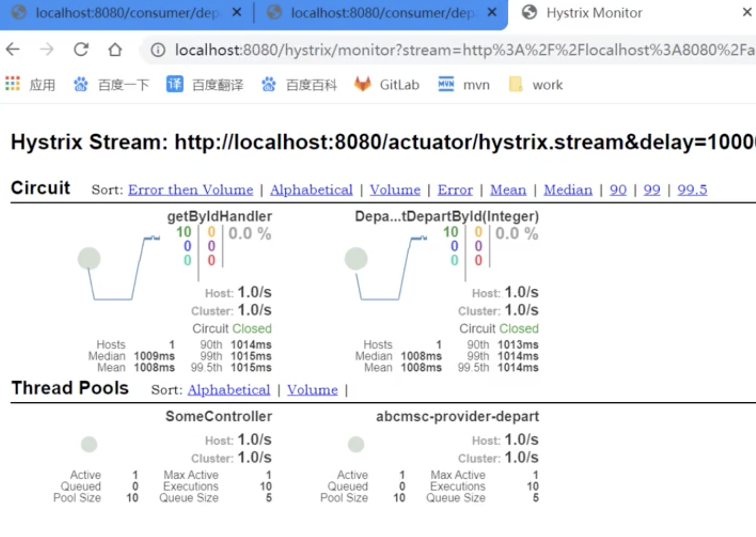
Task: Click getByIdHandler Circuit Closed status
Action: pos(232,329)
